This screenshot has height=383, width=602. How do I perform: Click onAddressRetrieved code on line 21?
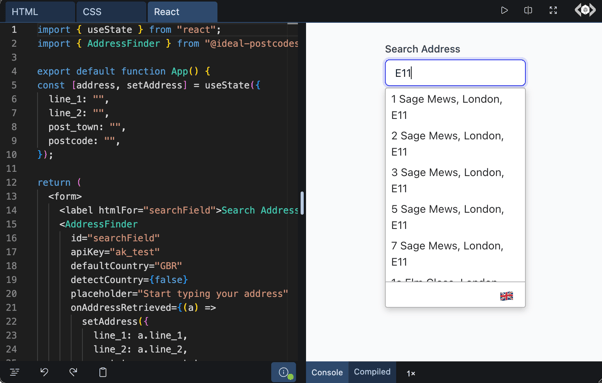click(143, 307)
